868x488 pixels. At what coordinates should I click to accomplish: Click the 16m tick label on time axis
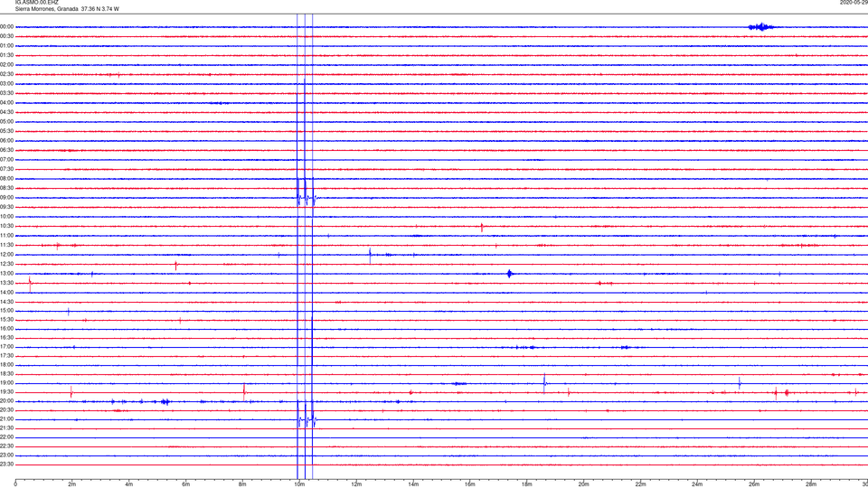[470, 484]
